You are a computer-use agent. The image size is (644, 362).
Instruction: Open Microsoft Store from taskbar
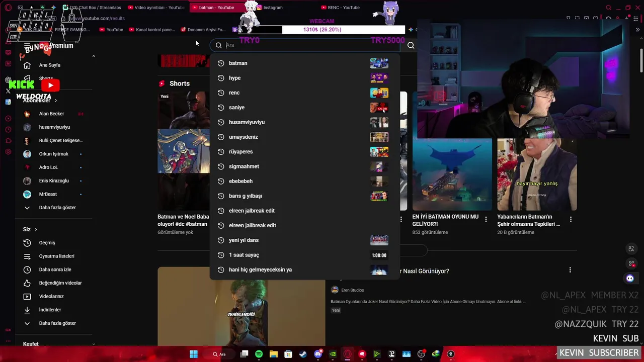tap(288, 354)
